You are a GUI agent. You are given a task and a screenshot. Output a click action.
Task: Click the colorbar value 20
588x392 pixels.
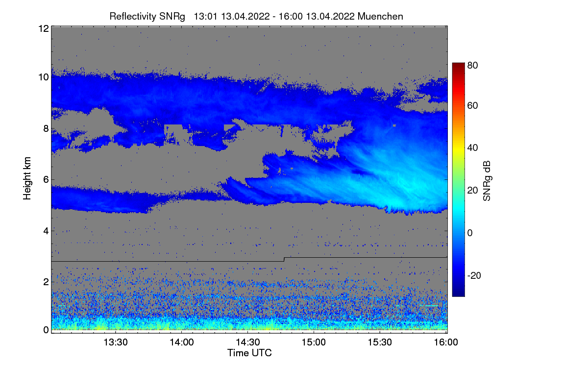[473, 190]
